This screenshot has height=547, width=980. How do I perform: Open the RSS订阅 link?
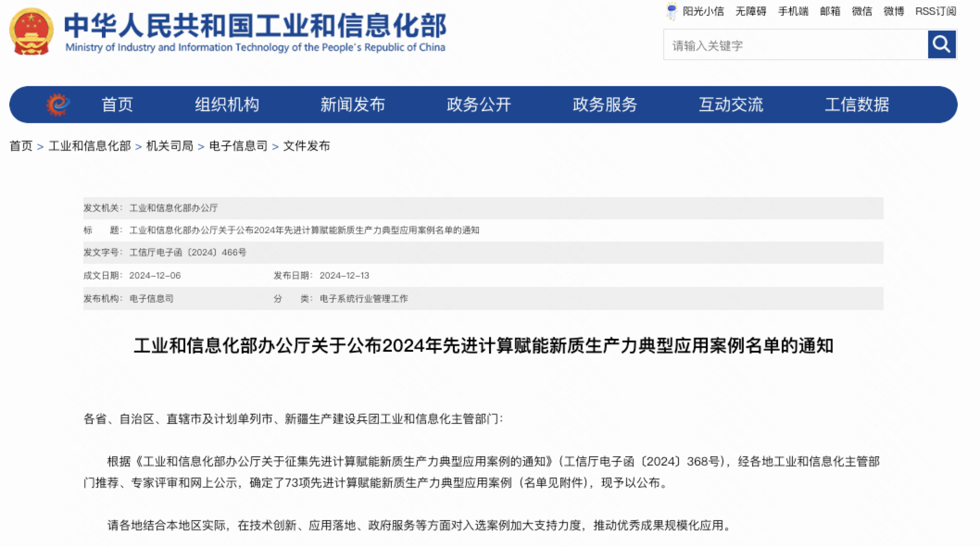point(936,12)
